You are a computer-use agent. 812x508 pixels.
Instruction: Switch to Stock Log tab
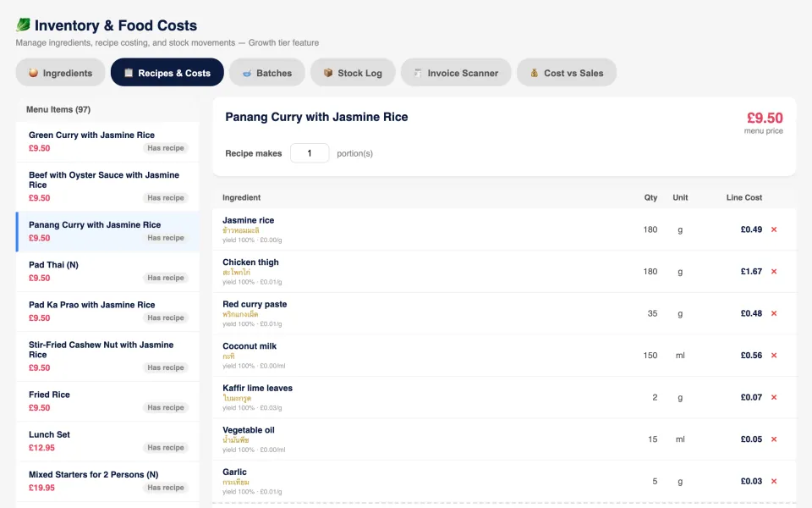point(354,73)
